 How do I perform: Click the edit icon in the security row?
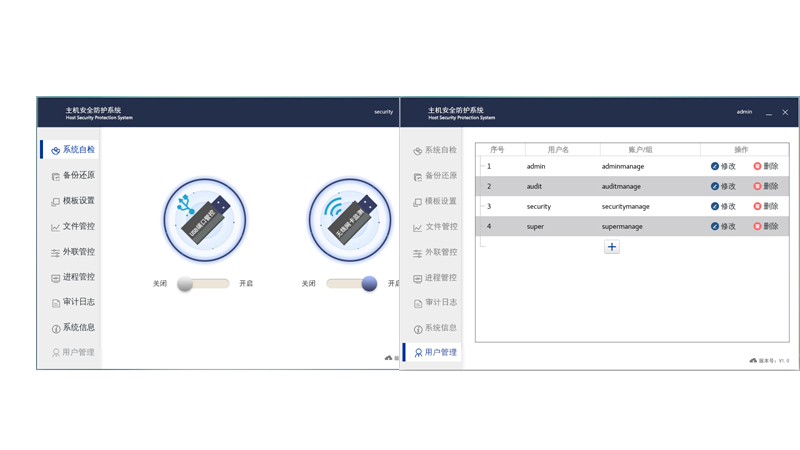(x=715, y=206)
